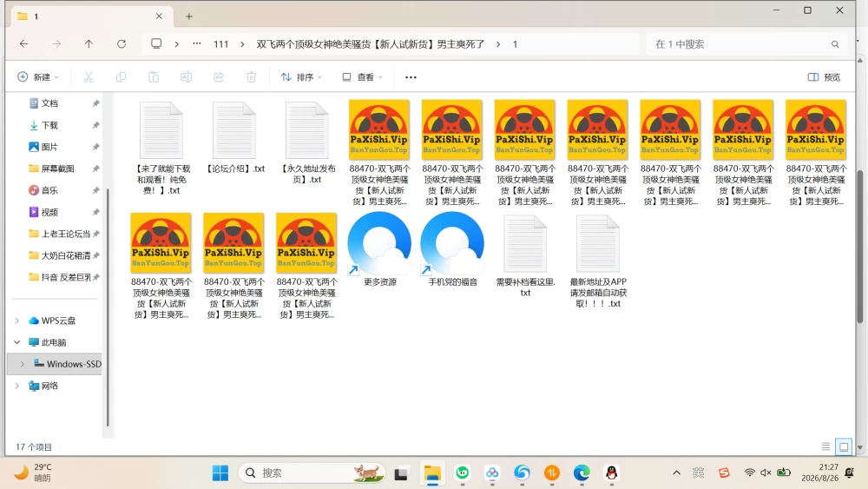Click the final breadcrumb 1
Image resolution: width=868 pixels, height=489 pixels.
point(515,44)
